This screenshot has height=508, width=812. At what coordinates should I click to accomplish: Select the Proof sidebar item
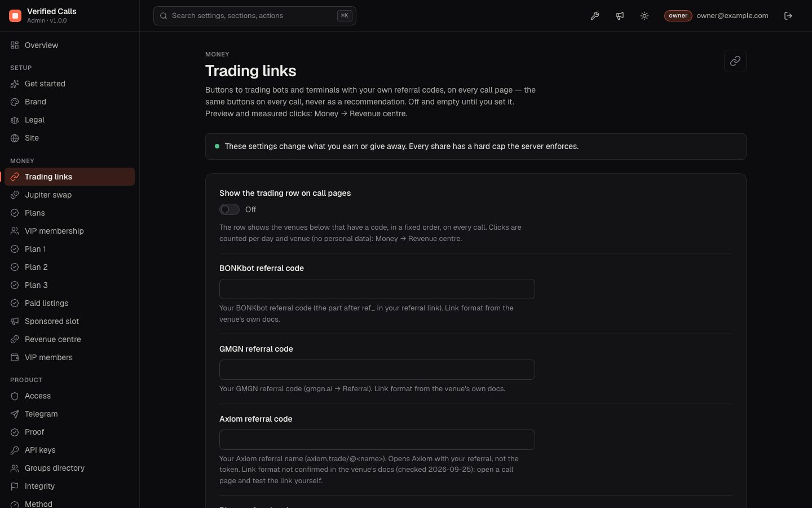[69, 432]
